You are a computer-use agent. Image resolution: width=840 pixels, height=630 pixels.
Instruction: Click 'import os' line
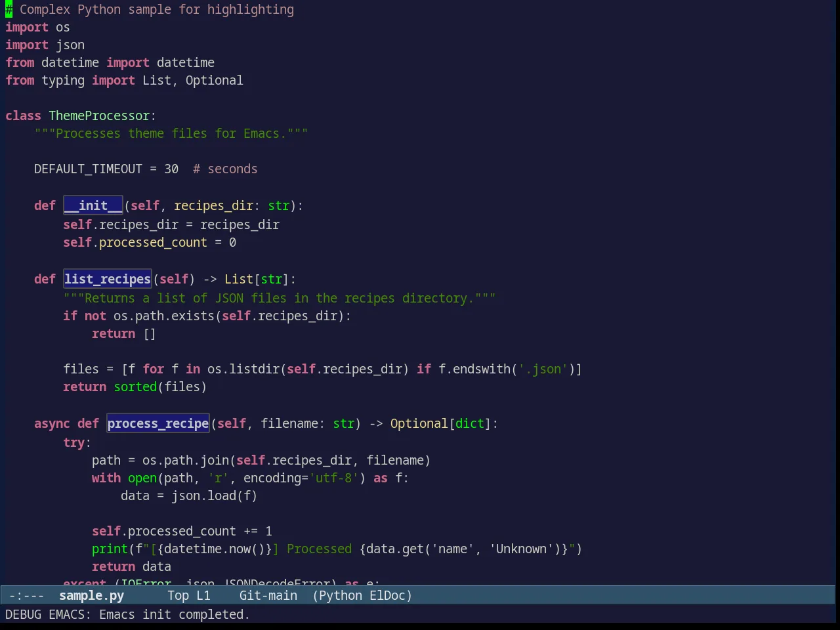click(37, 27)
